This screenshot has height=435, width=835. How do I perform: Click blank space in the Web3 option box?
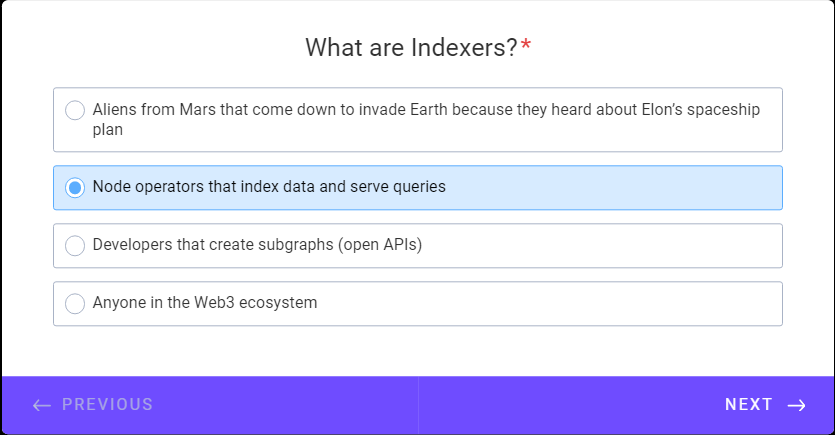coord(549,303)
